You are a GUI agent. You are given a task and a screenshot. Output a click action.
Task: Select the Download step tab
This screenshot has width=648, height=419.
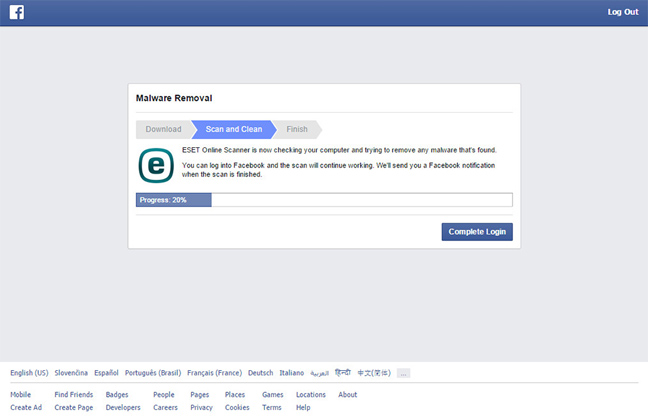pos(163,129)
